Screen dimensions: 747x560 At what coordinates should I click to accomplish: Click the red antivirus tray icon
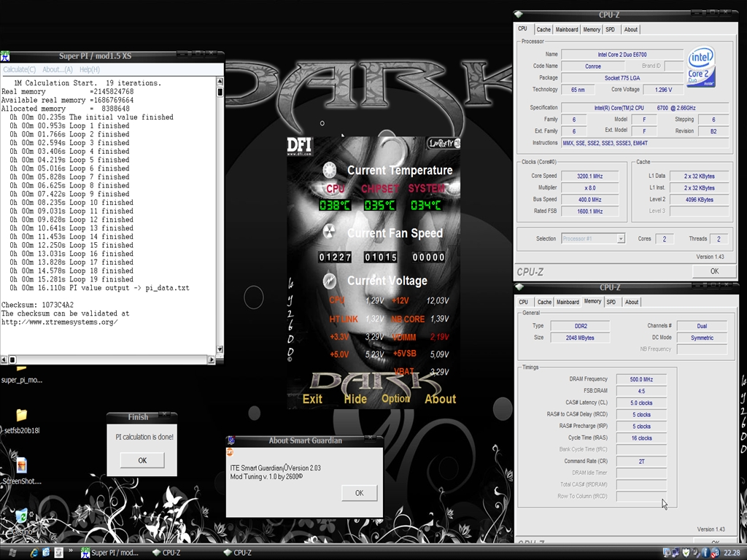[715, 553]
